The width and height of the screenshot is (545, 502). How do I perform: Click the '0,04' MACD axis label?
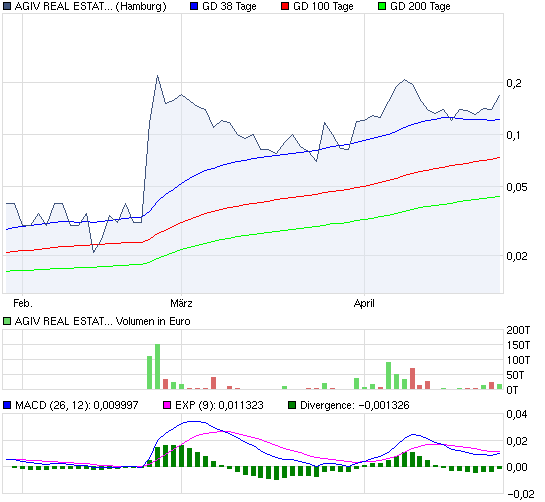tap(516, 414)
